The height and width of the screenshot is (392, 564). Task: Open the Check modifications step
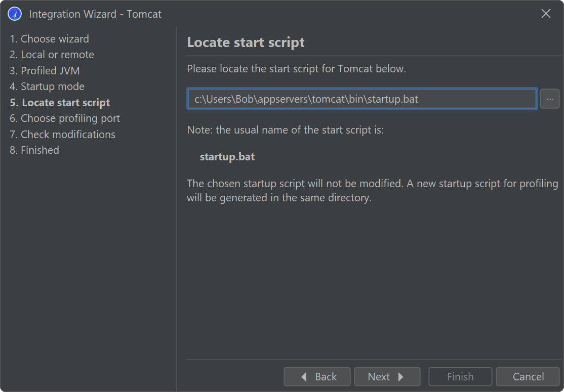[62, 135]
